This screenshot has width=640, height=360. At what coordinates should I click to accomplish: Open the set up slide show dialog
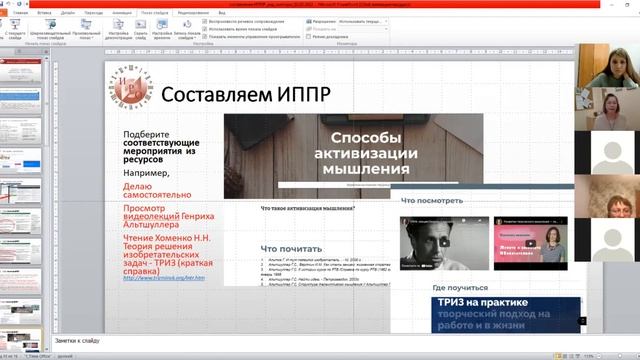(x=118, y=30)
